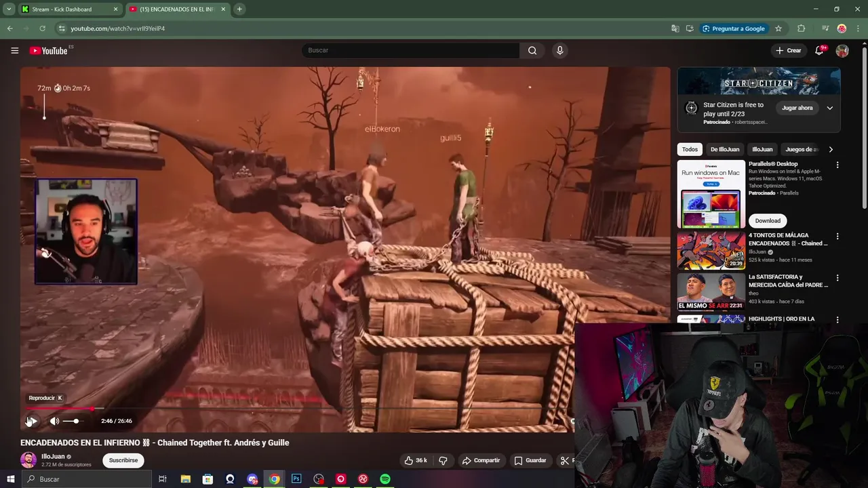Open the clip scissors button
The image size is (868, 488).
point(565,460)
